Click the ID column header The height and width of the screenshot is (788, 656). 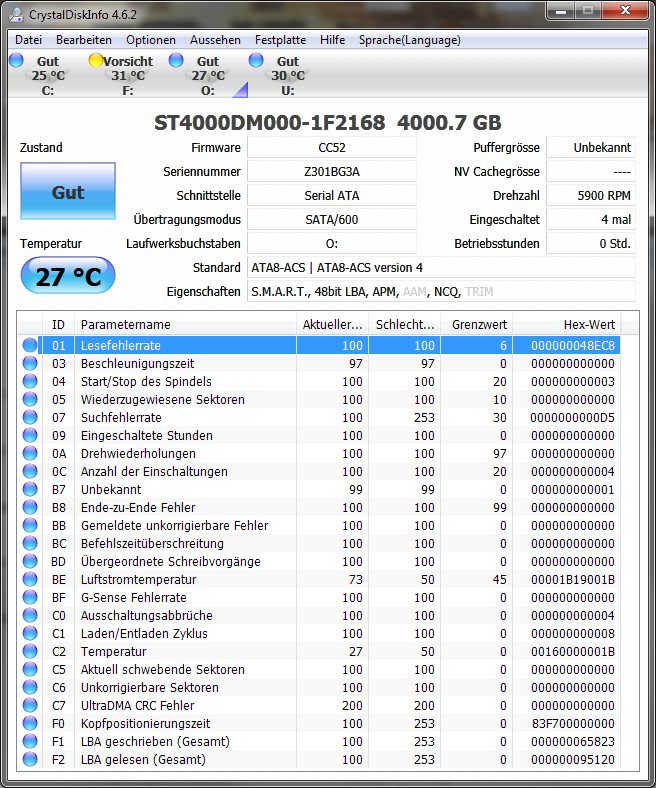pos(58,325)
